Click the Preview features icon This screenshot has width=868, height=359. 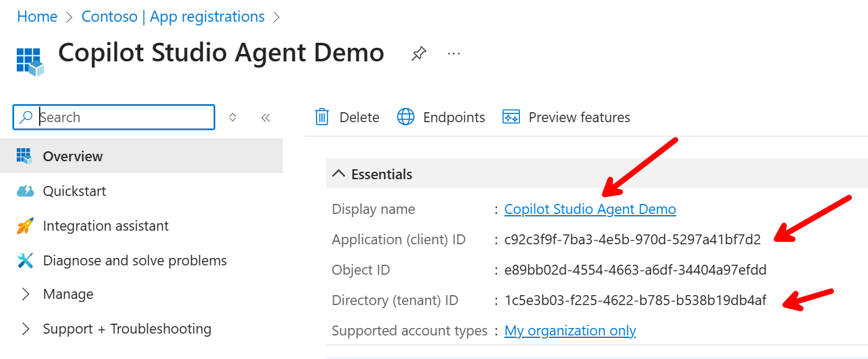(511, 117)
